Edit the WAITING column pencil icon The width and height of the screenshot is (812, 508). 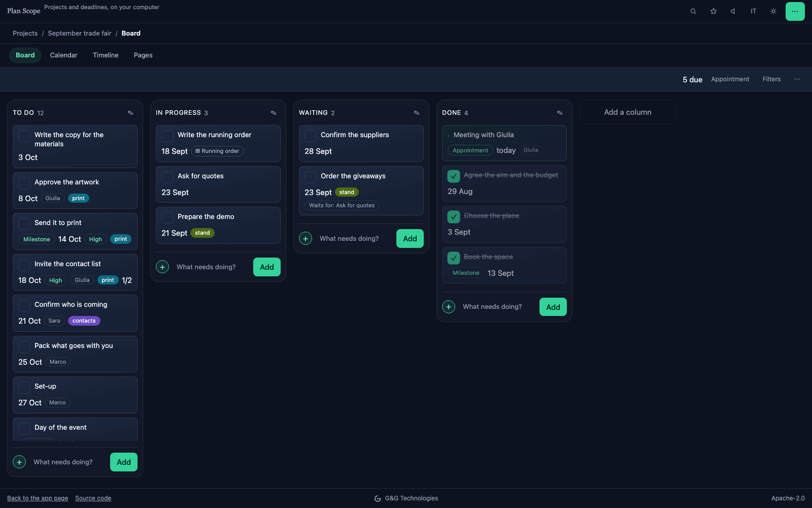pyautogui.click(x=417, y=113)
